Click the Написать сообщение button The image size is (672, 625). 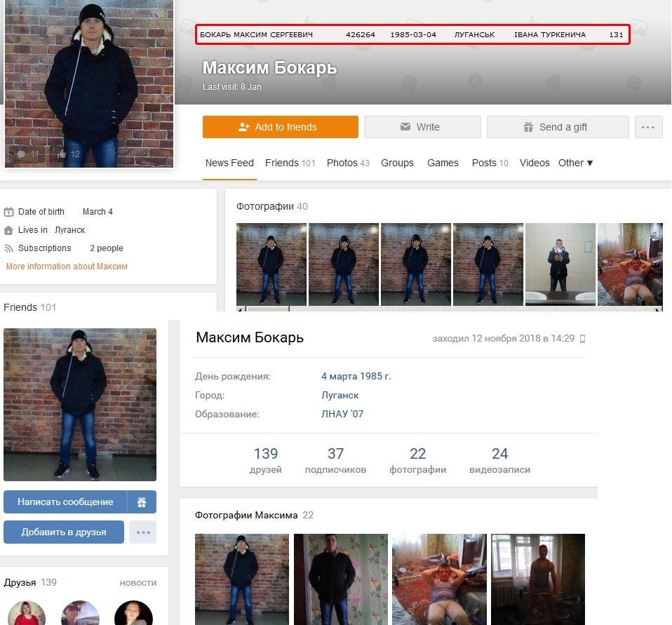click(x=65, y=502)
